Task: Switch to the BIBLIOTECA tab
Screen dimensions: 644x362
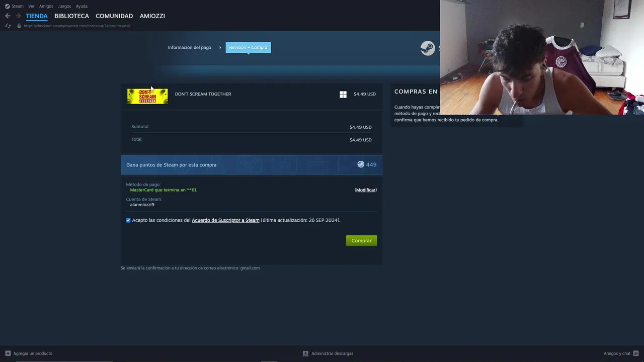Action: 71,16
